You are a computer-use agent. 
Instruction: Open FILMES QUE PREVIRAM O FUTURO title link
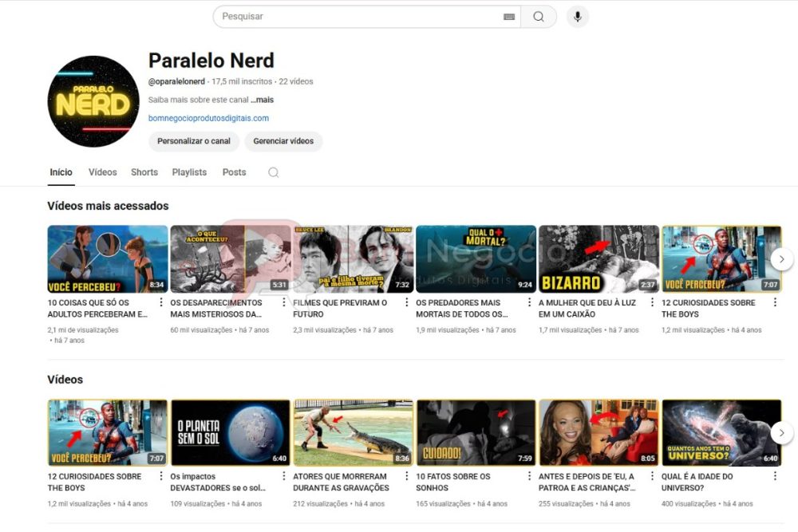340,308
